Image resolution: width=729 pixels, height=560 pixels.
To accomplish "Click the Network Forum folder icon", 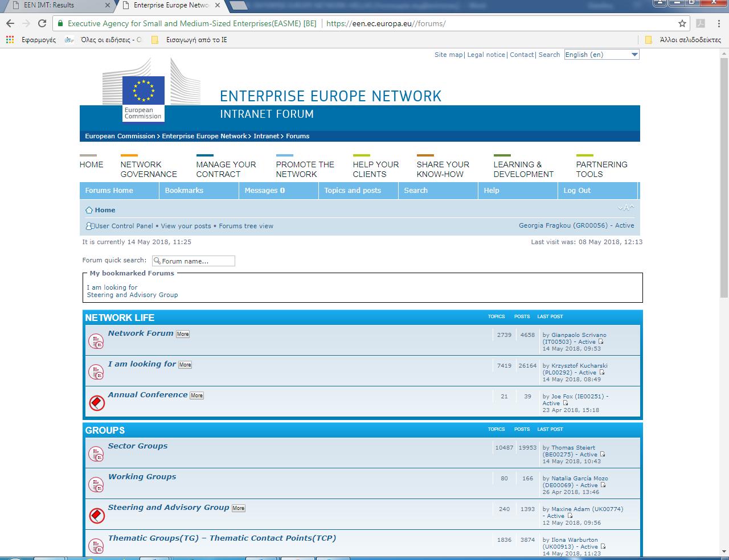I will [96, 341].
